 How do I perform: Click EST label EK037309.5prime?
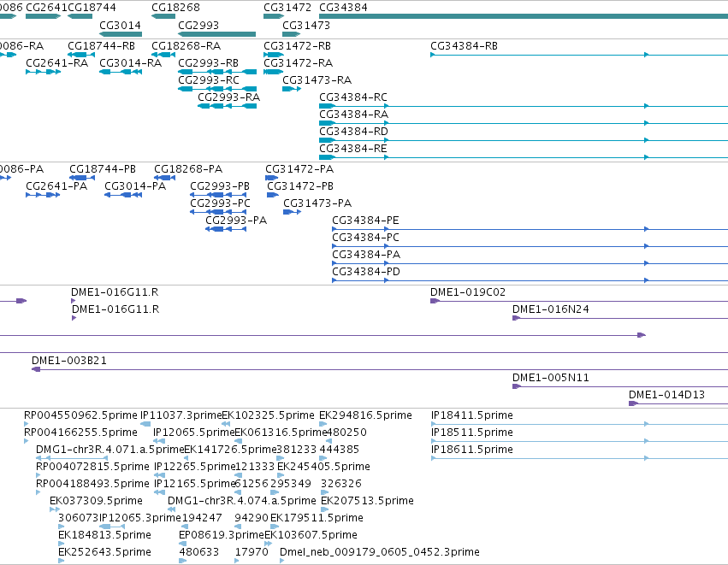[x=96, y=501]
